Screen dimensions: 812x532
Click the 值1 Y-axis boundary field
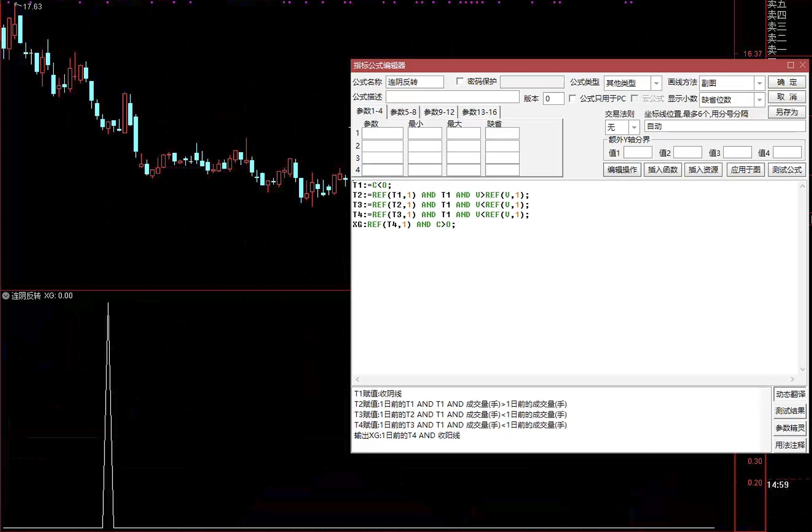(x=638, y=152)
